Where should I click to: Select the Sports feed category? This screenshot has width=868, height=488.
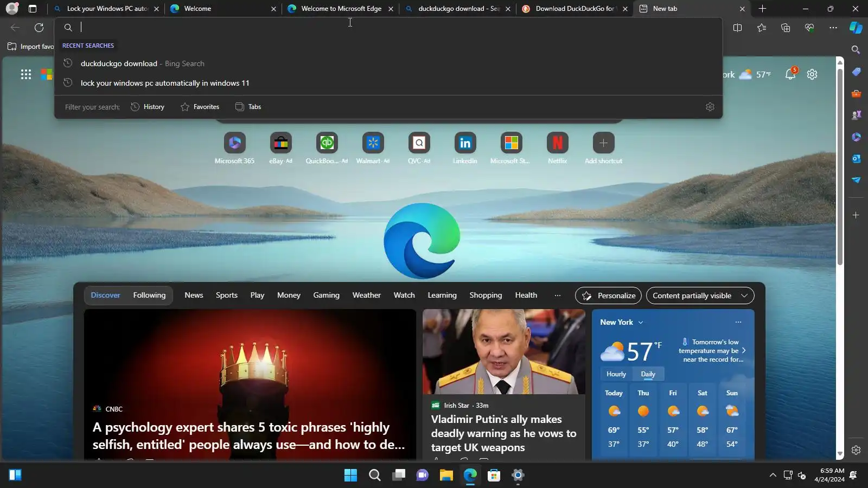coord(227,296)
